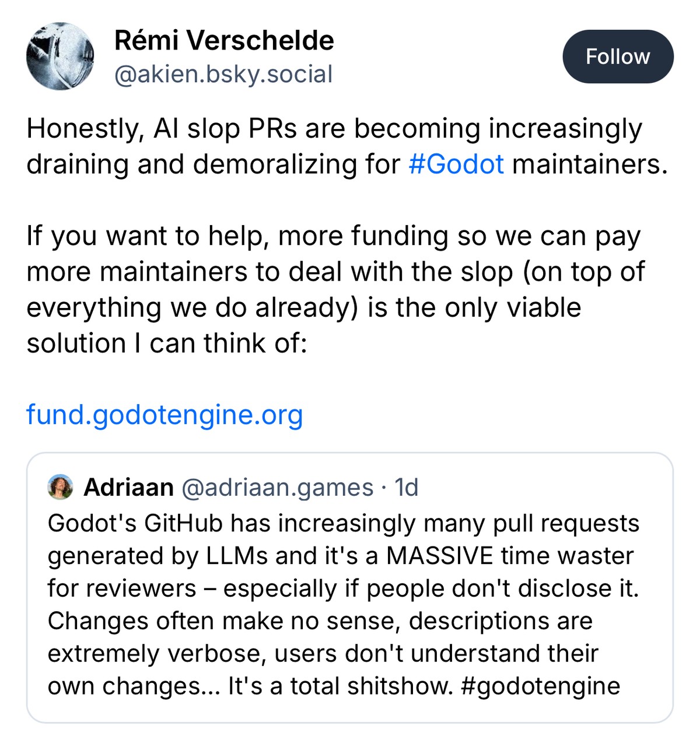
Task: Click Adriaan's small avatar in quoted post
Action: click(x=60, y=487)
